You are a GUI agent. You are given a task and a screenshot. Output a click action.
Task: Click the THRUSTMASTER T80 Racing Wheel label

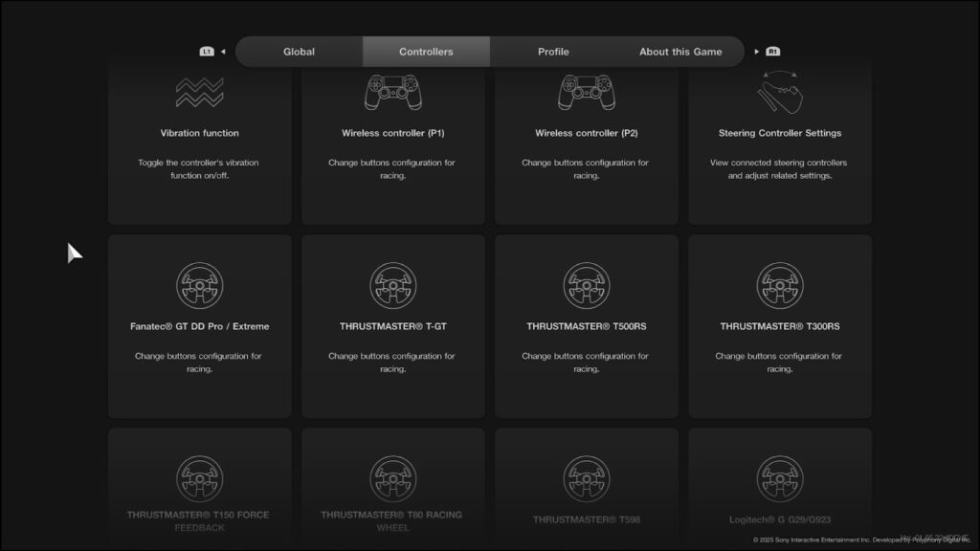(392, 520)
